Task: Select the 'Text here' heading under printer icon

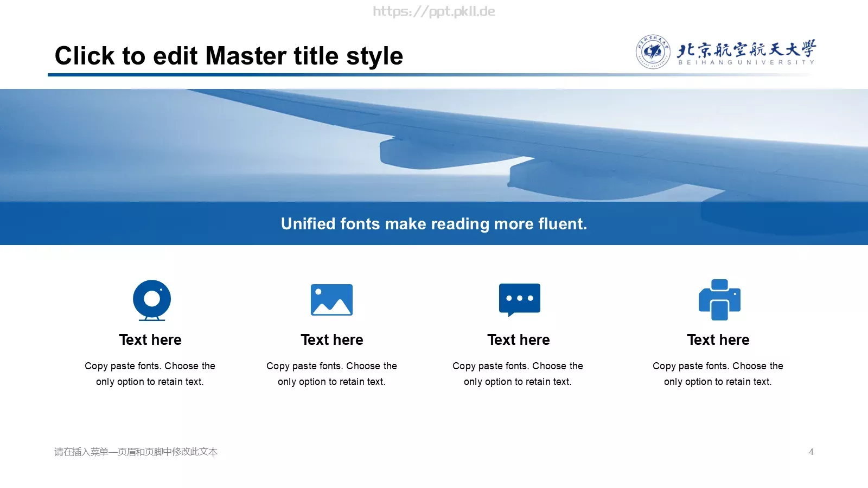Action: coord(718,340)
